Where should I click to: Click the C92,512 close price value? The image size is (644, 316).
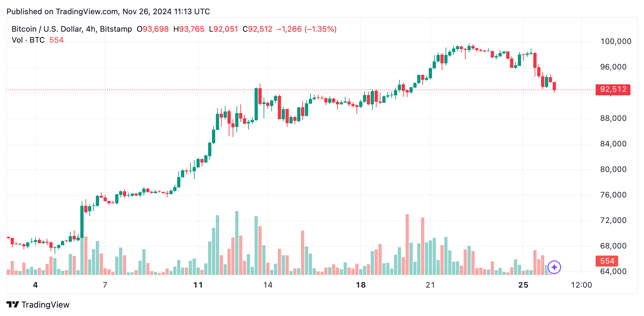tap(257, 29)
